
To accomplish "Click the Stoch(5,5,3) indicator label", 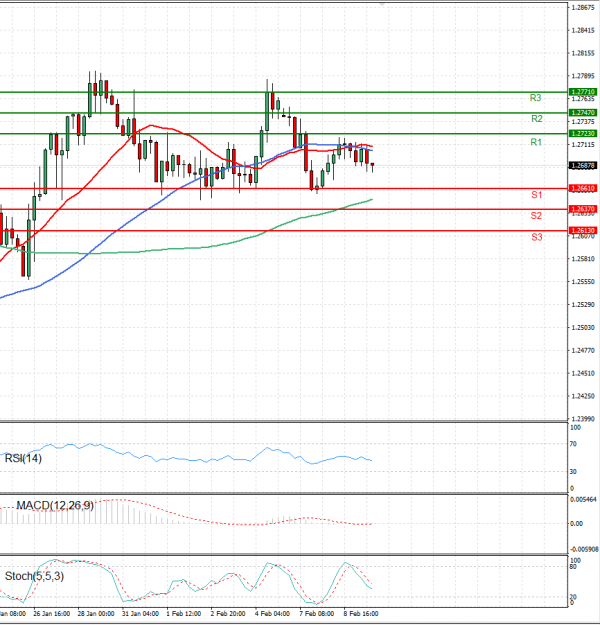I will coord(34,576).
